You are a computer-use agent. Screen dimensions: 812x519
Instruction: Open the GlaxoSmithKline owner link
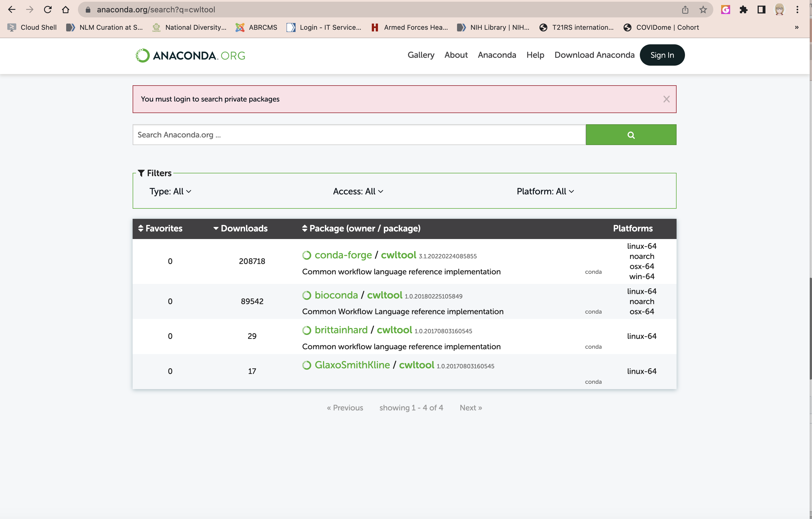(x=352, y=365)
